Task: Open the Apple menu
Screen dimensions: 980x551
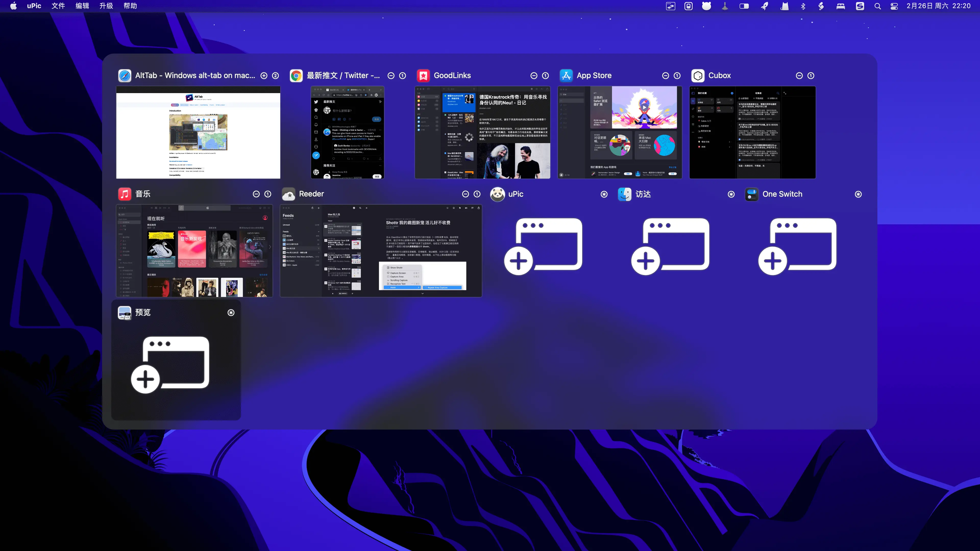Action: pyautogui.click(x=13, y=6)
